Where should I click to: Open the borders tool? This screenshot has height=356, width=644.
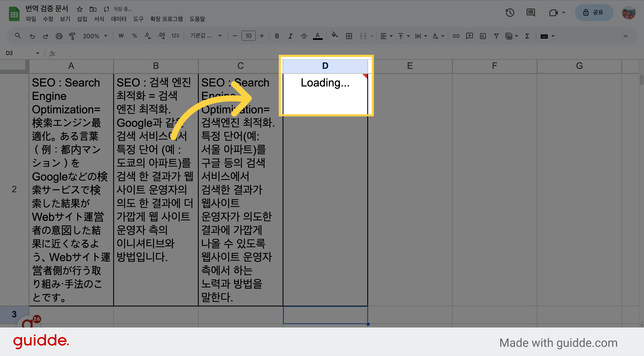[x=349, y=36]
